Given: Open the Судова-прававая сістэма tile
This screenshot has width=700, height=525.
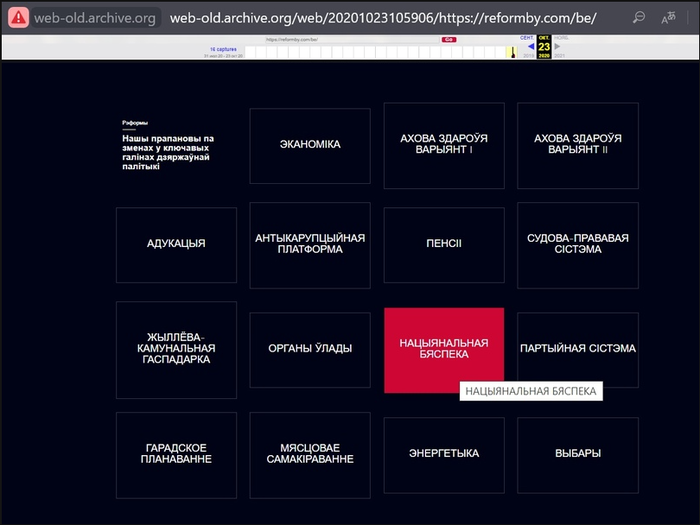Looking at the screenshot, I should pyautogui.click(x=577, y=244).
